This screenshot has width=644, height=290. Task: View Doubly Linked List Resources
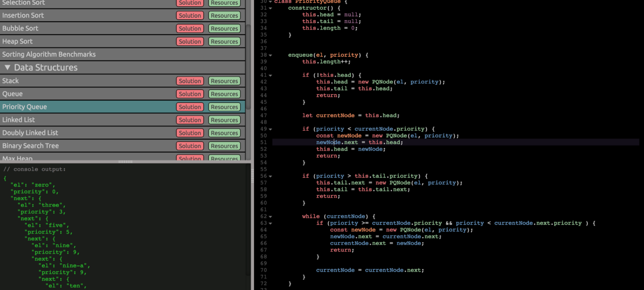point(224,133)
